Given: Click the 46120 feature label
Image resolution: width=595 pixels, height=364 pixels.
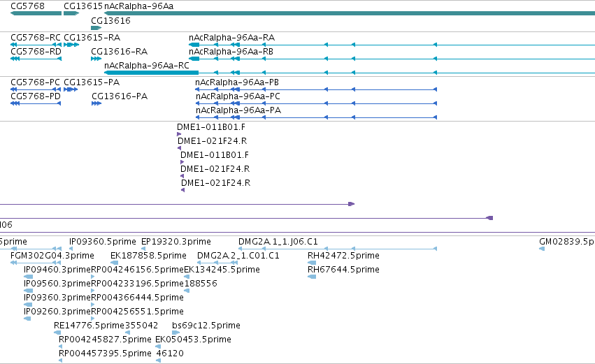Looking at the screenshot, I should (x=170, y=354).
